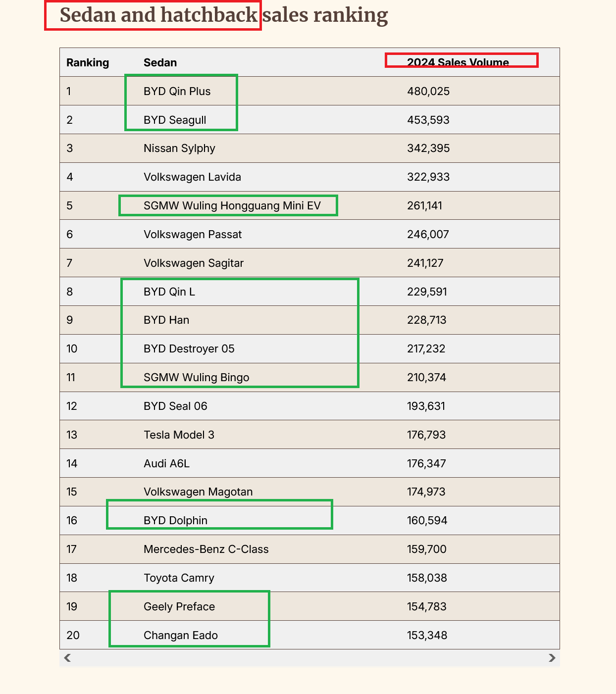Click the sales value 159,700
616x694 pixels.
[x=427, y=549]
